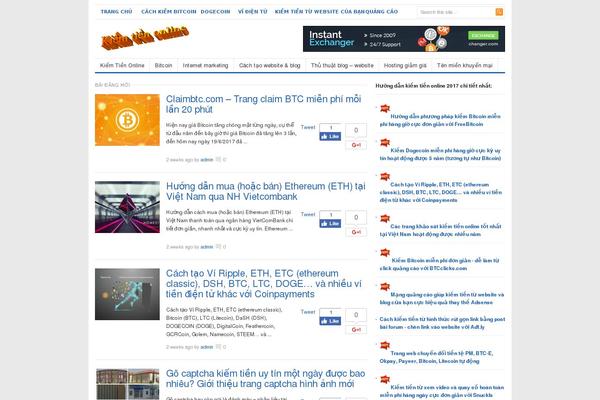Image resolution: width=600 pixels, height=400 pixels.
Task: Click admin author link on Ethereum post
Action: [x=207, y=247]
